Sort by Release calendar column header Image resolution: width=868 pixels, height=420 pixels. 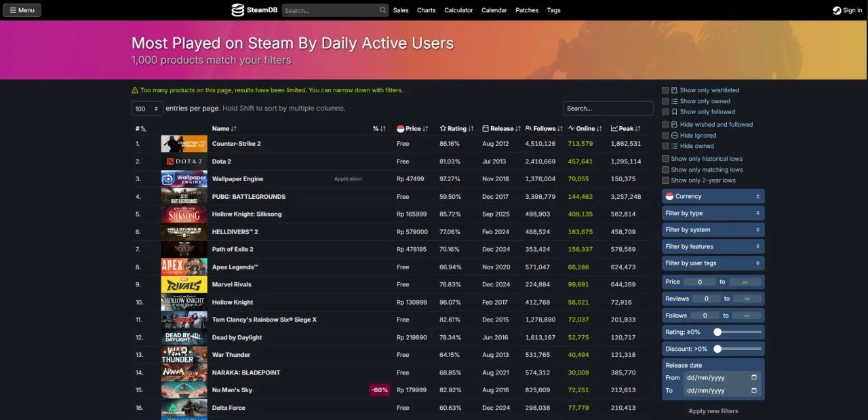501,128
